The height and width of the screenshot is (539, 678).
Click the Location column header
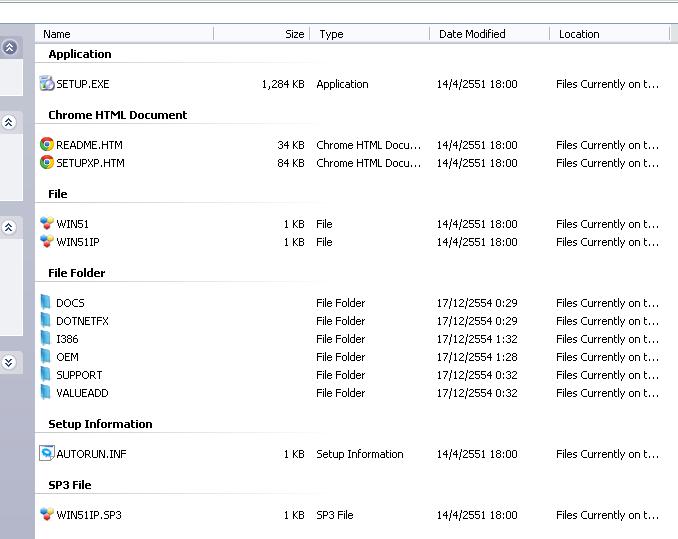click(x=579, y=34)
